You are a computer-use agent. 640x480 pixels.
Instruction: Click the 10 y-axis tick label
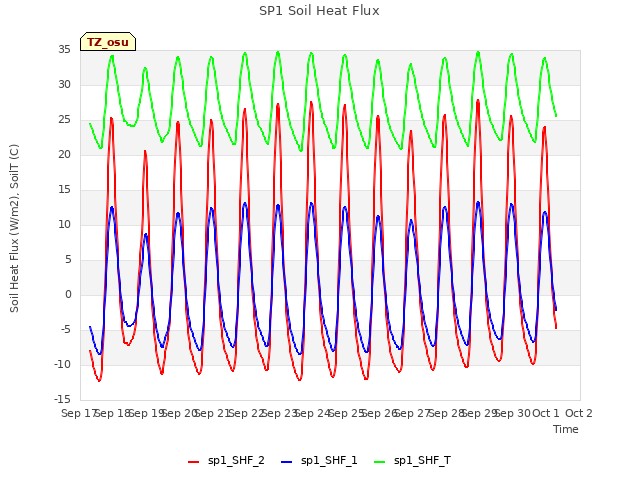[x=64, y=224]
